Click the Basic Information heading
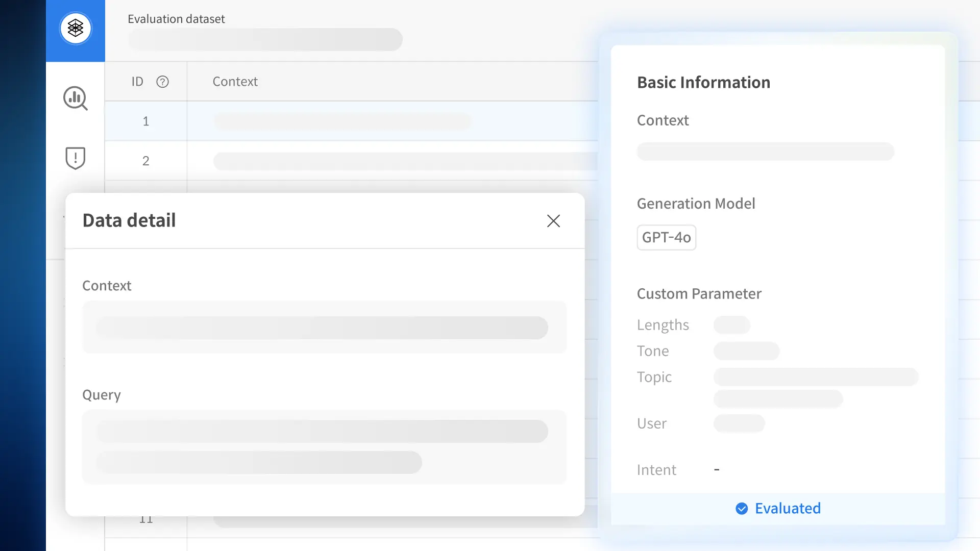 pyautogui.click(x=703, y=83)
